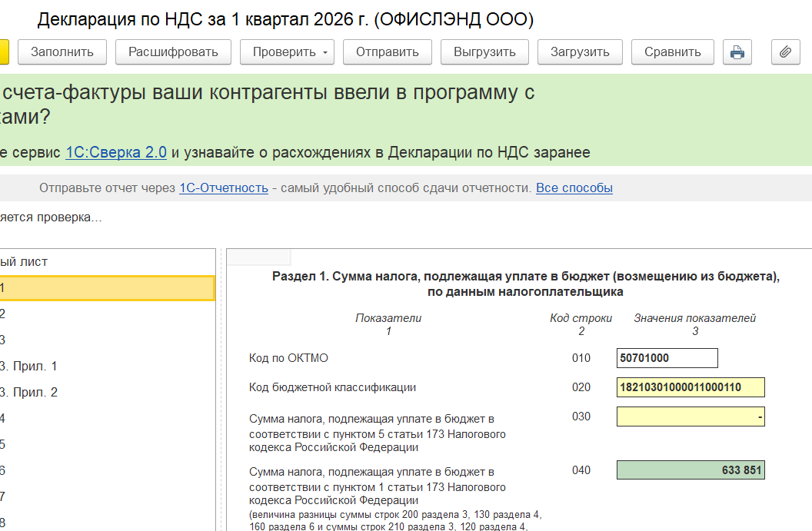Click the declaration title text
The image size is (812, 531).
pos(285,19)
